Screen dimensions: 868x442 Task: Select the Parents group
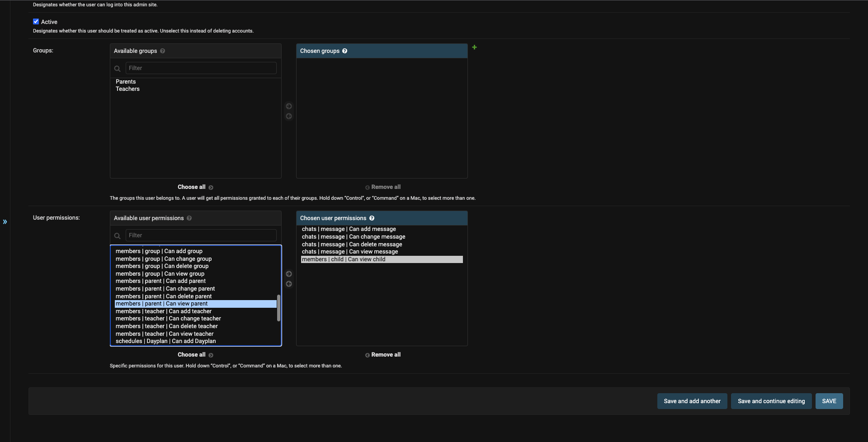tap(125, 81)
